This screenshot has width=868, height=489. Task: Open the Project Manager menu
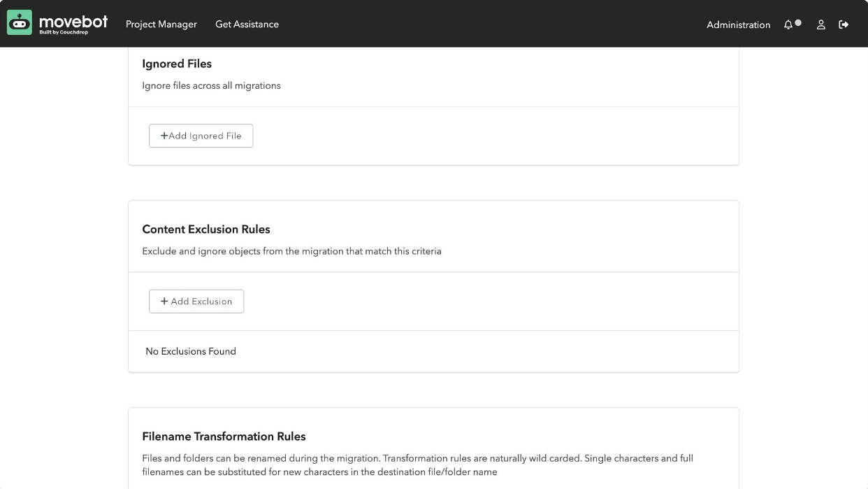[x=161, y=24]
